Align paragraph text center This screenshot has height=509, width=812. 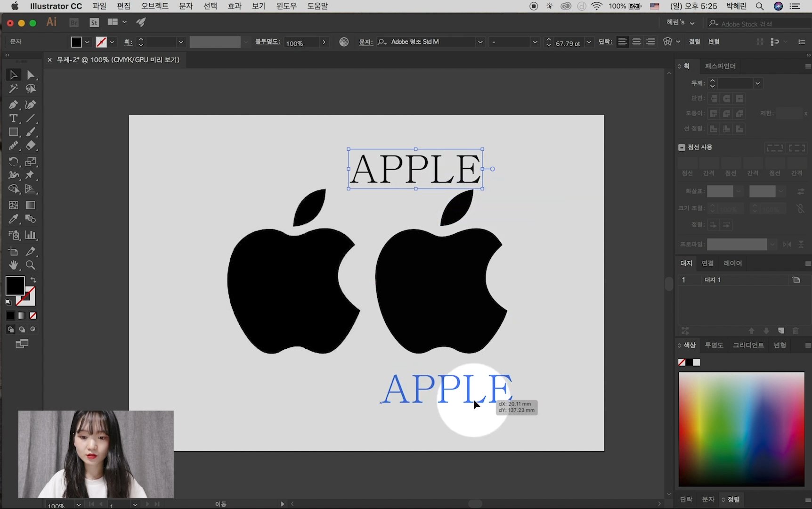pyautogui.click(x=636, y=42)
